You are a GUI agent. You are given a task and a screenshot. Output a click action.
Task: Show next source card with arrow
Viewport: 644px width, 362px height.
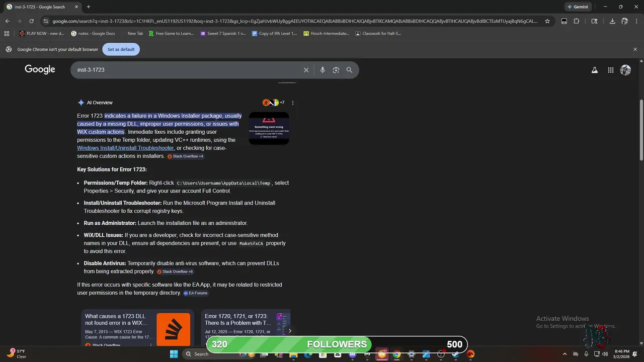(289, 331)
